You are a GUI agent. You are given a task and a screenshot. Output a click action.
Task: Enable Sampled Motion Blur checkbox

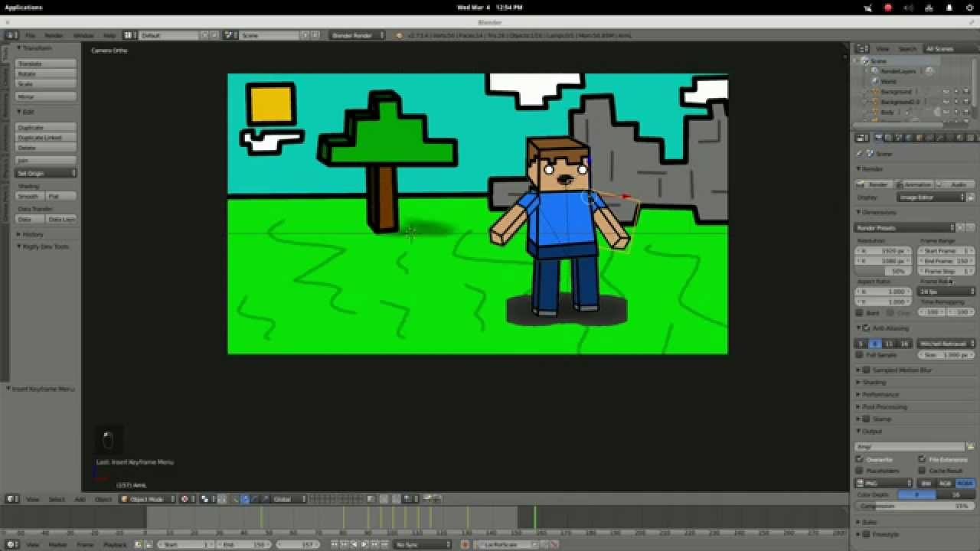pyautogui.click(x=867, y=370)
